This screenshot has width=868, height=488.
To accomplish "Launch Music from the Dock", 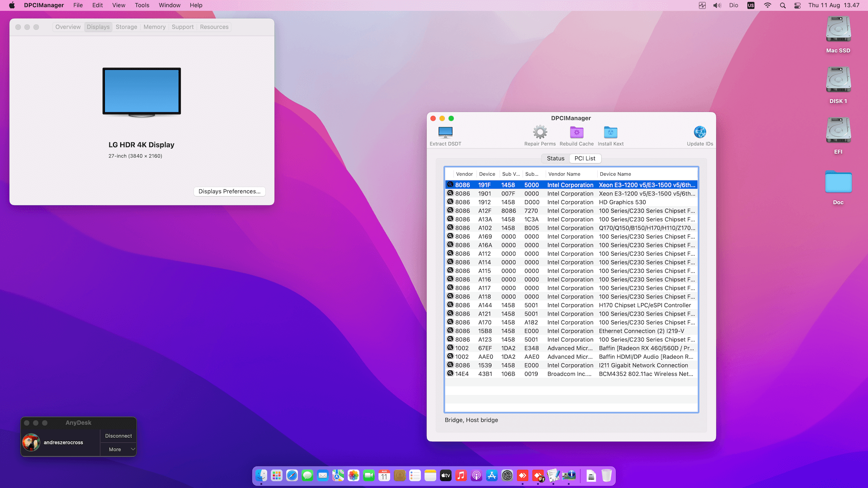I will 461,475.
